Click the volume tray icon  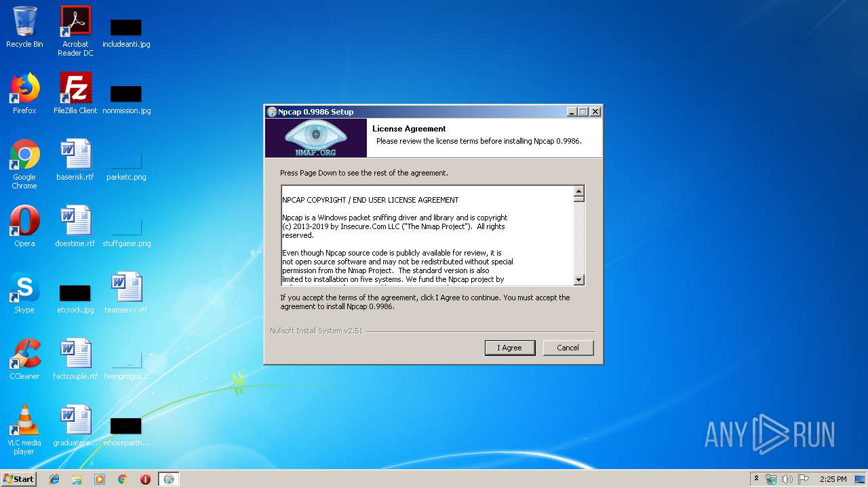pyautogui.click(x=787, y=479)
